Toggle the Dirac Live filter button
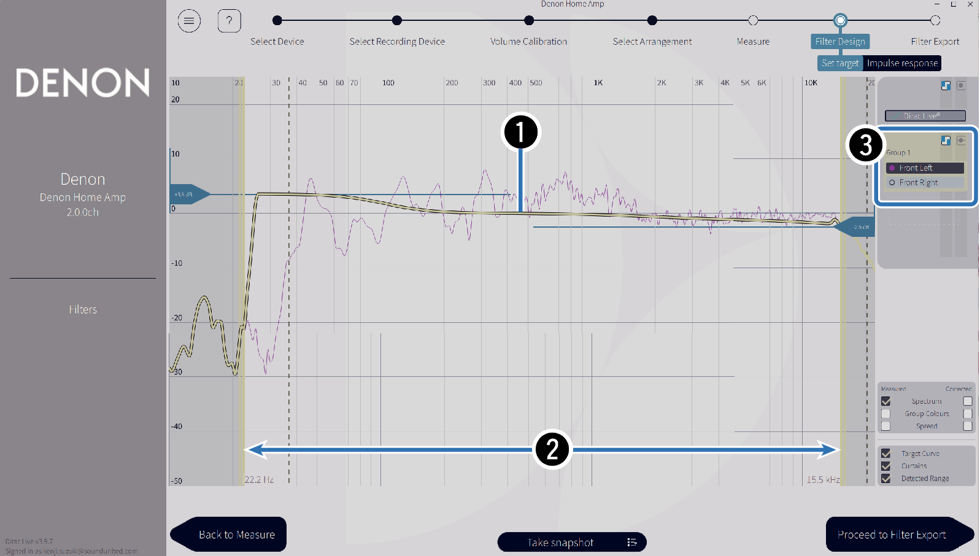The height and width of the screenshot is (556, 980). pyautogui.click(x=925, y=116)
